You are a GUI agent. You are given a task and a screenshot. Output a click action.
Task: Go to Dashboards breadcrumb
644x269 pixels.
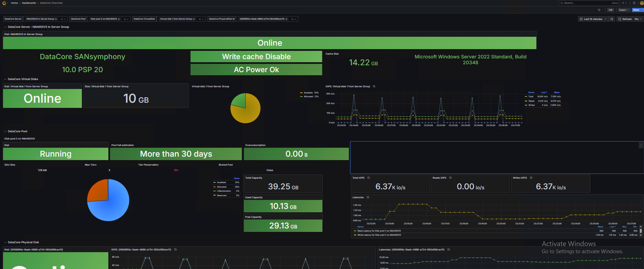pos(29,3)
